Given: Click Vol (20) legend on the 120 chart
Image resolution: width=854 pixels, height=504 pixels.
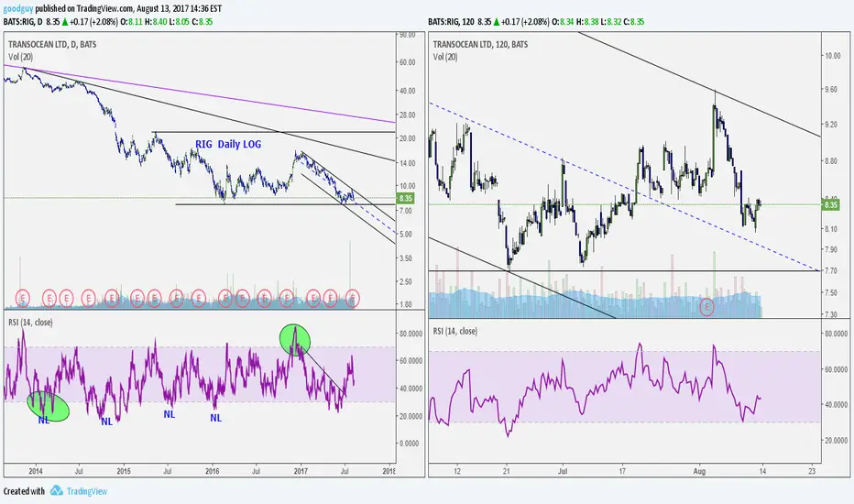Looking at the screenshot, I should (445, 57).
